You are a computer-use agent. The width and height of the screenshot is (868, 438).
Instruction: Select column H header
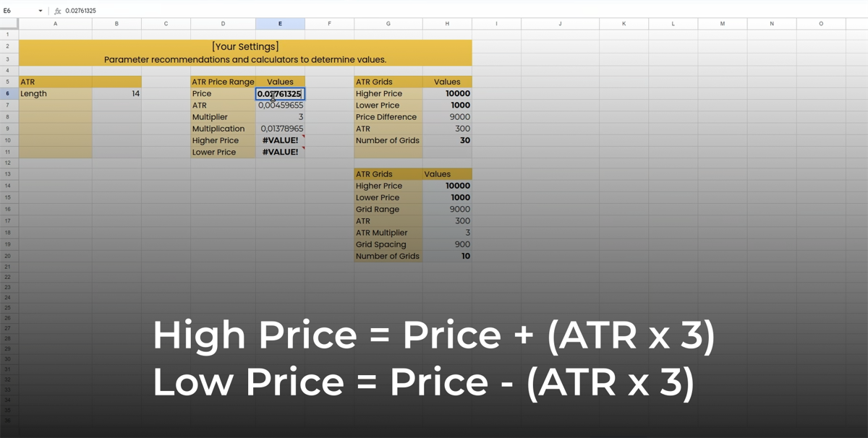click(x=446, y=23)
